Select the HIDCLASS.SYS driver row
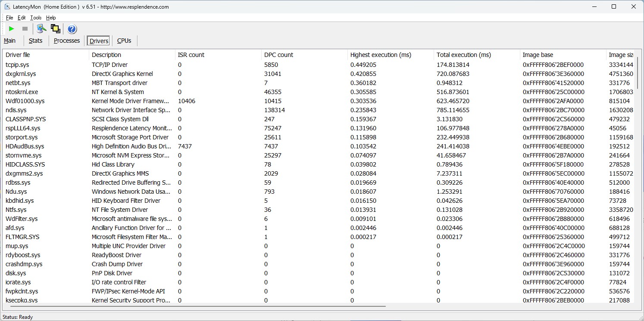The image size is (644, 321). coord(319,164)
